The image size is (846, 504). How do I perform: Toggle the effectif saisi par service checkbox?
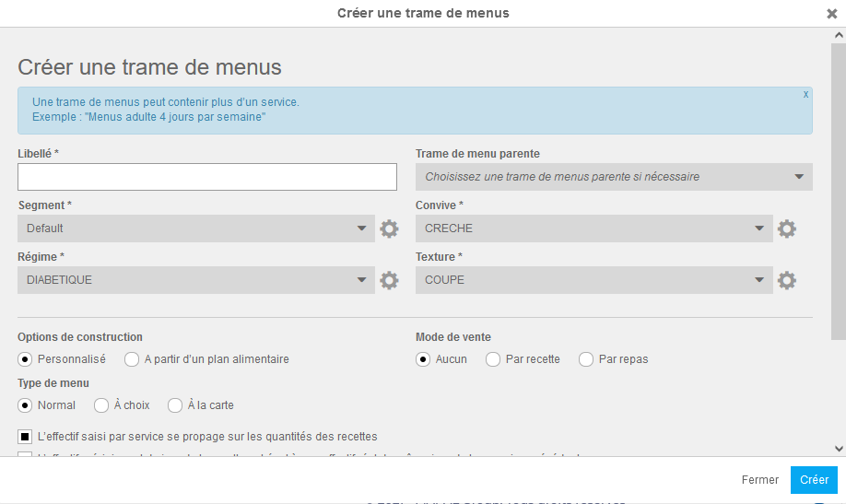26,437
